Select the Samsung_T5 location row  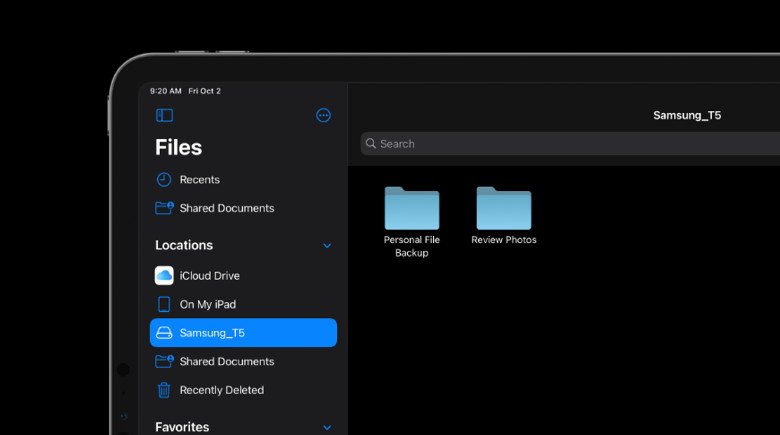click(243, 332)
